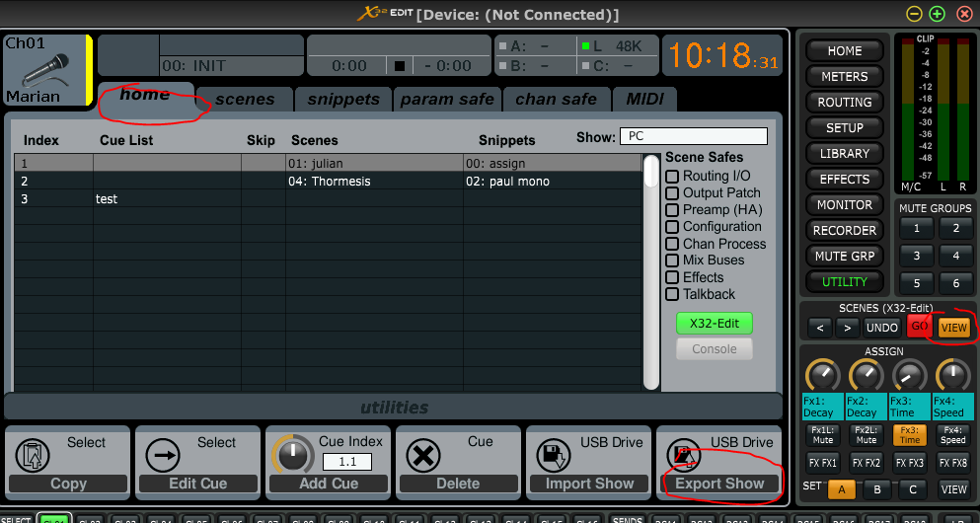Click the Show name input field
This screenshot has height=523, width=980.
click(693, 136)
